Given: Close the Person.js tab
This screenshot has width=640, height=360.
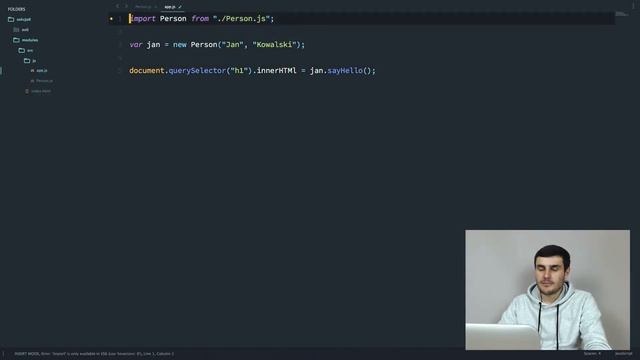Looking at the screenshot, I should (x=156, y=7).
